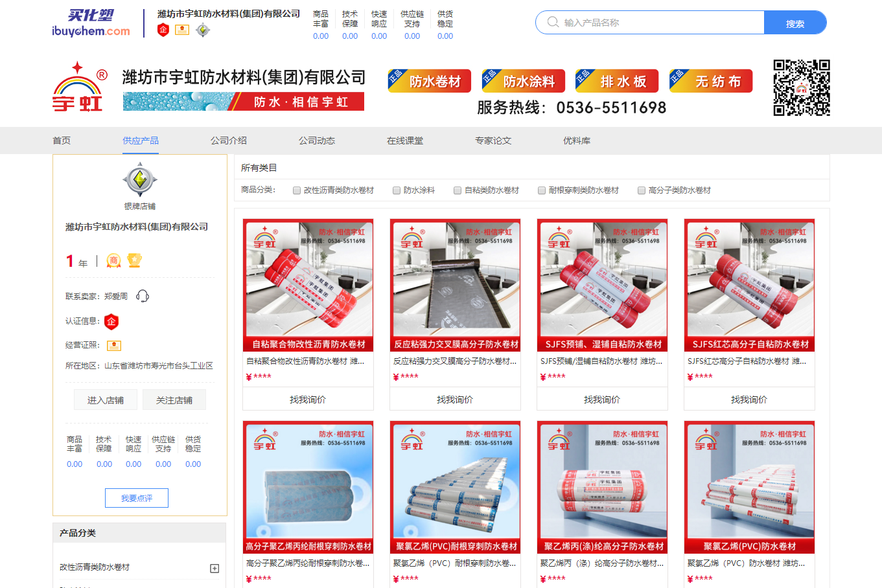Screen dimensions: 882x588
Task: Click the 进入店铺 button
Action: (x=106, y=400)
